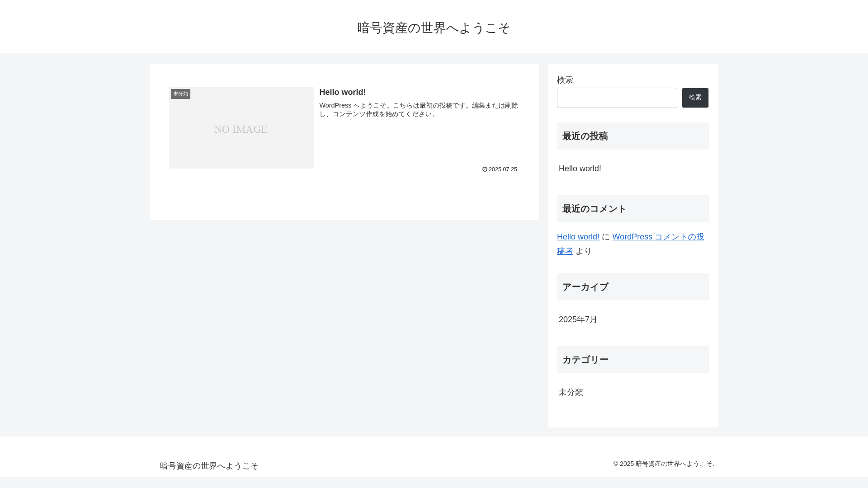Select the footer copyright text © 2025

664,464
